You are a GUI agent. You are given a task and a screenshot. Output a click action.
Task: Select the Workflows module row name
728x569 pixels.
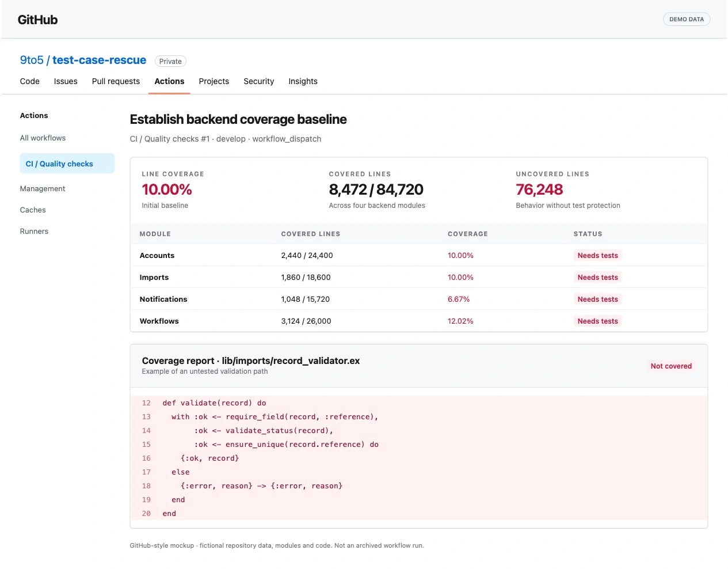(159, 321)
